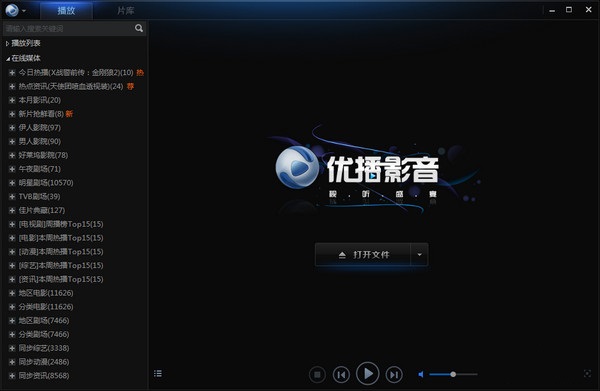Select the 明星剧场(10570) entry
This screenshot has width=600, height=391.
point(46,182)
